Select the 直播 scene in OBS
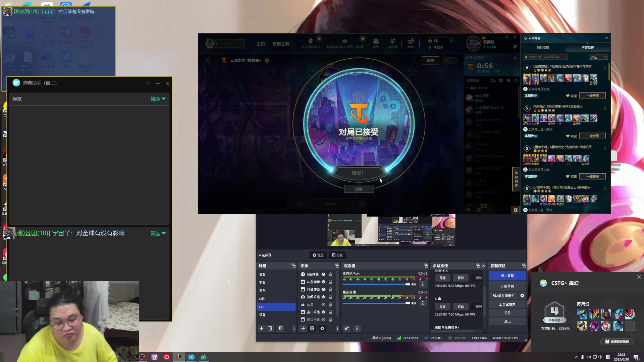Screen dimensions: 644x362 [276, 275]
